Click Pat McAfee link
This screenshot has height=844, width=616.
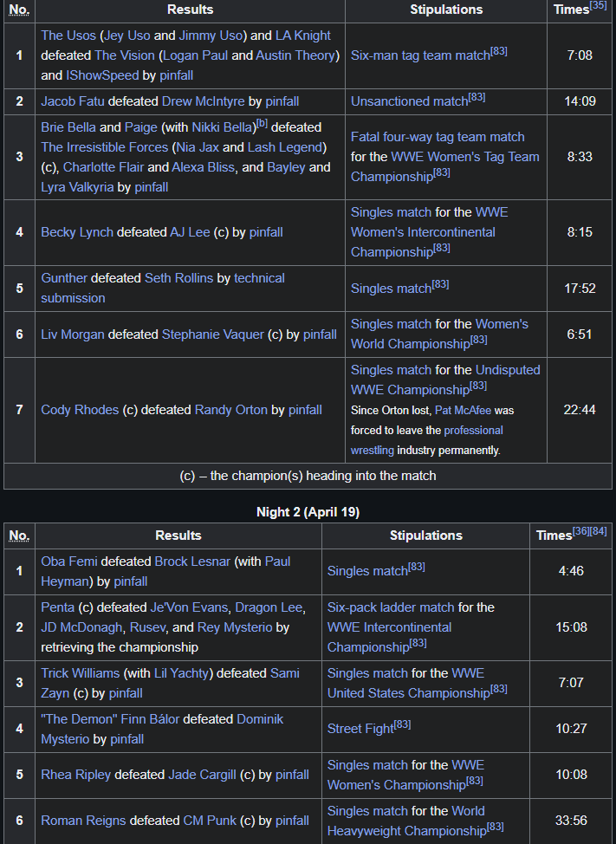(x=463, y=411)
